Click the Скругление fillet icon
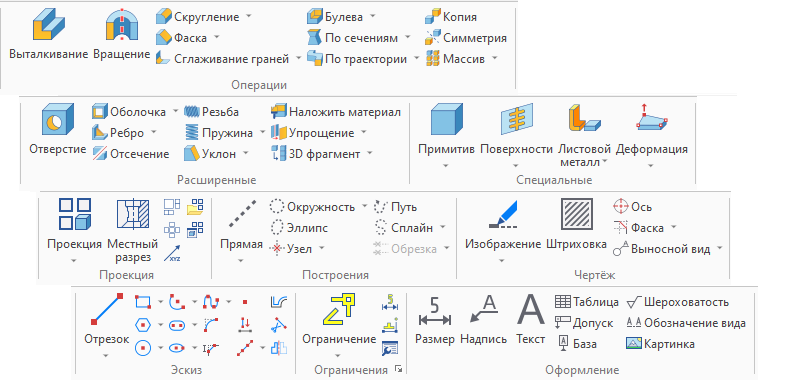This screenshot has height=380, width=802. (164, 17)
